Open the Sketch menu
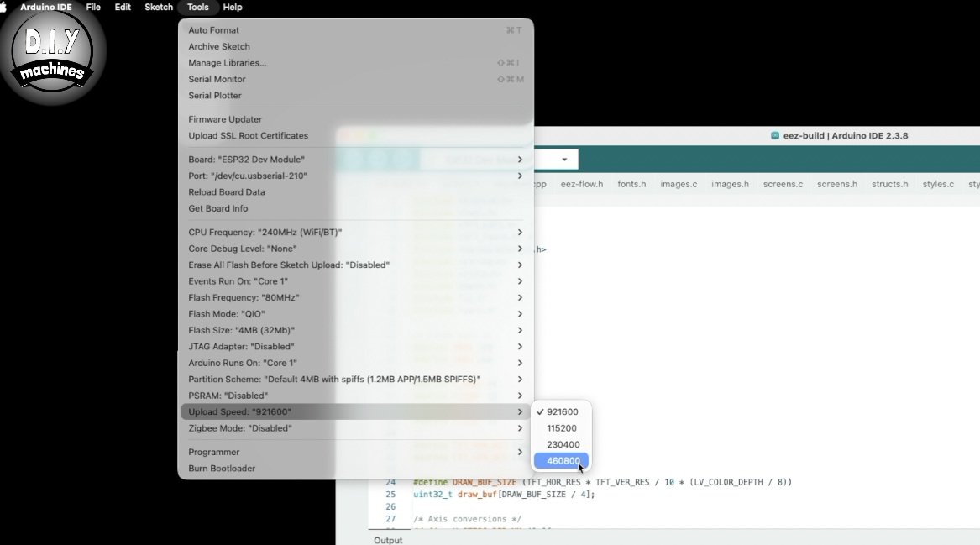 (x=159, y=7)
